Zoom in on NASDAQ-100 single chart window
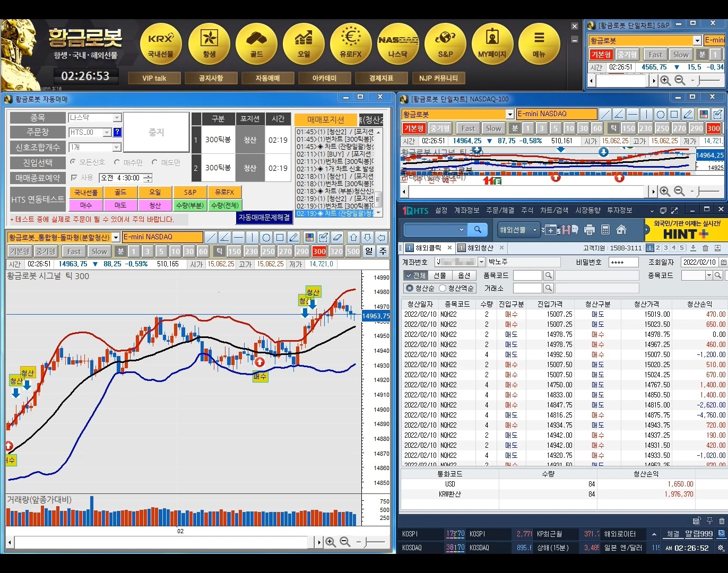The width and height of the screenshot is (728, 573). (664, 191)
